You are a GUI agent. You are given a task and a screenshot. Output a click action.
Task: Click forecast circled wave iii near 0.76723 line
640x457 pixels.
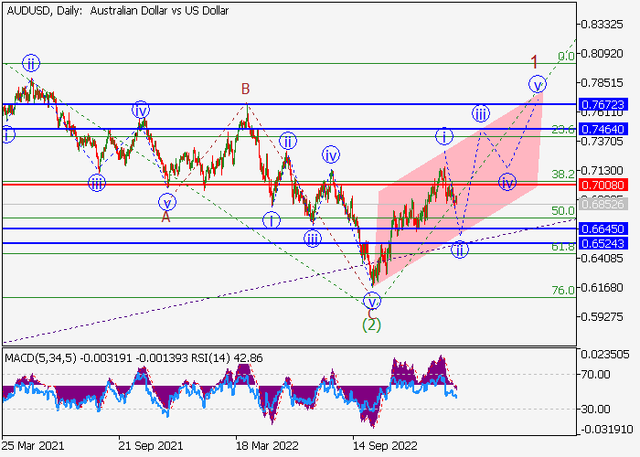tap(481, 113)
